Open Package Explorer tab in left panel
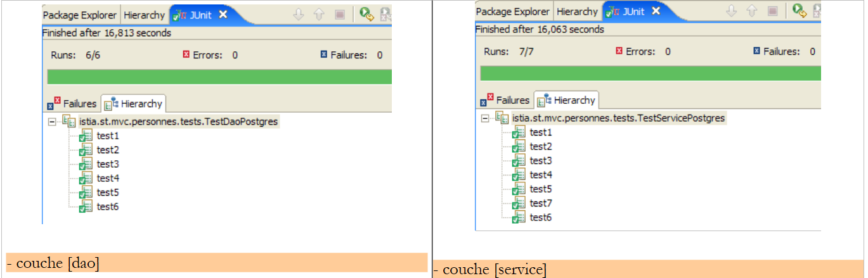 [80, 15]
